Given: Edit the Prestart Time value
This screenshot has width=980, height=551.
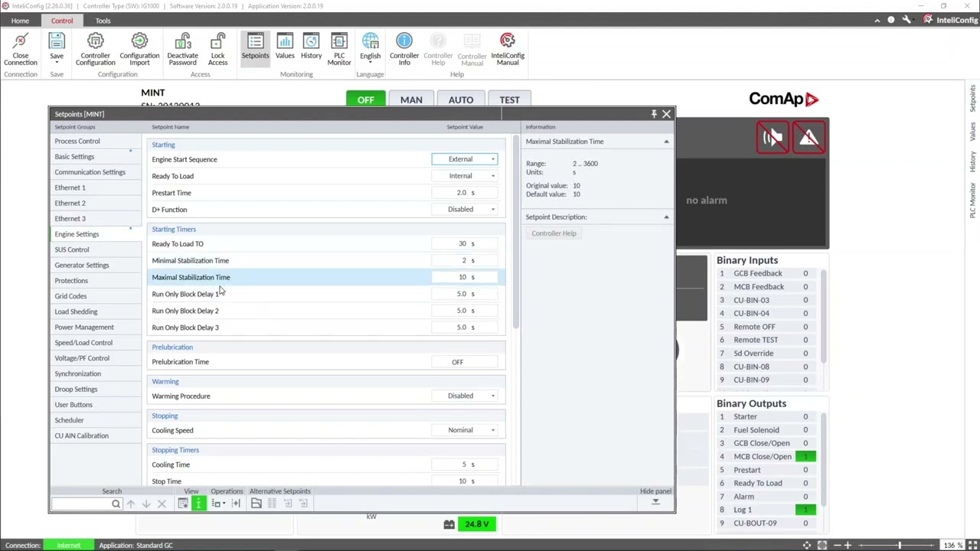Looking at the screenshot, I should tap(465, 193).
